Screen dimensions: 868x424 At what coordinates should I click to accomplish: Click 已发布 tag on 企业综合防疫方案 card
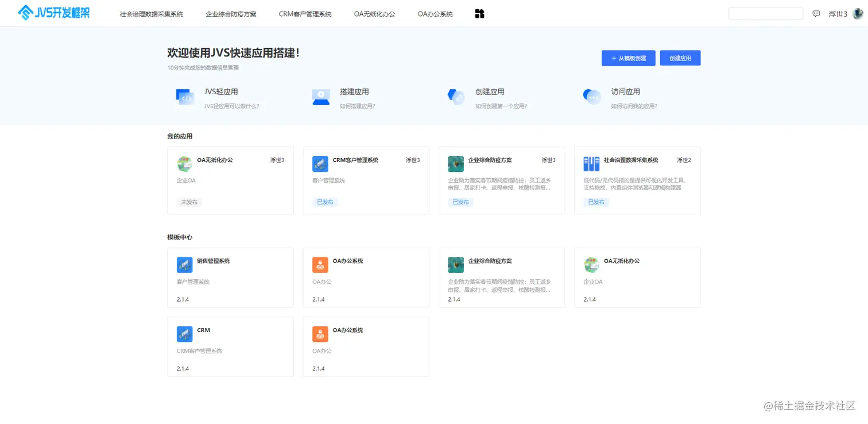pos(460,202)
